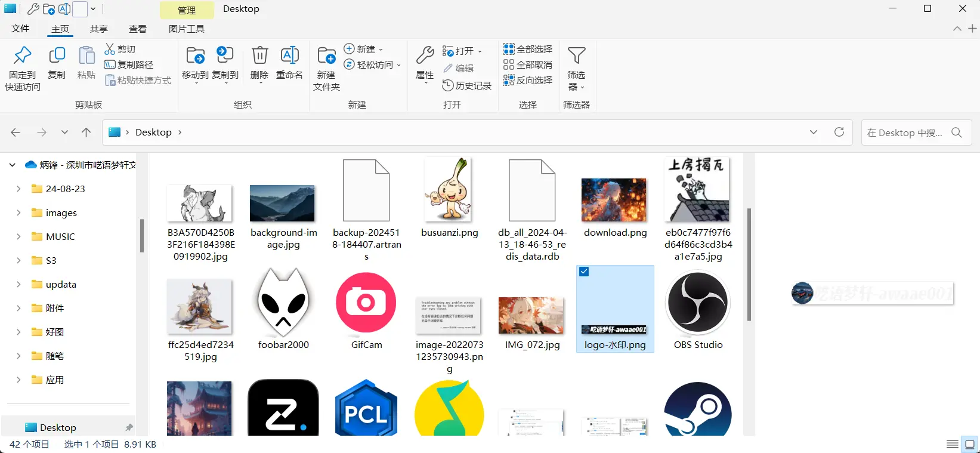Screen dimensions: 980x453
Task: Click the 在 Desktop 中搜索 search box
Action: click(x=917, y=132)
